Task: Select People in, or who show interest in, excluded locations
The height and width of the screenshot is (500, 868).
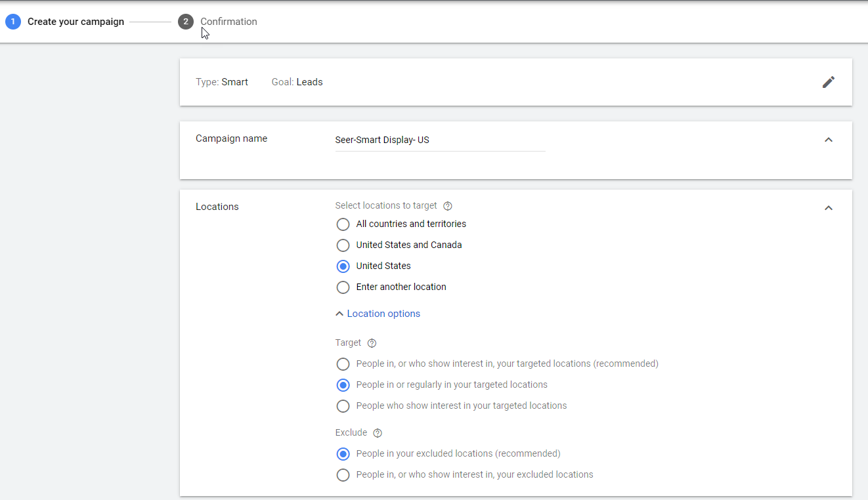Action: [343, 475]
